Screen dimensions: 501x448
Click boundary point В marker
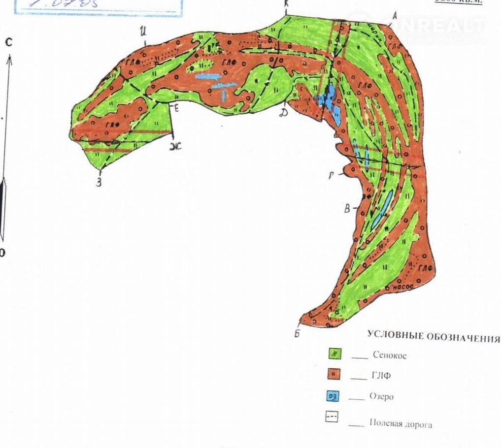(x=347, y=208)
